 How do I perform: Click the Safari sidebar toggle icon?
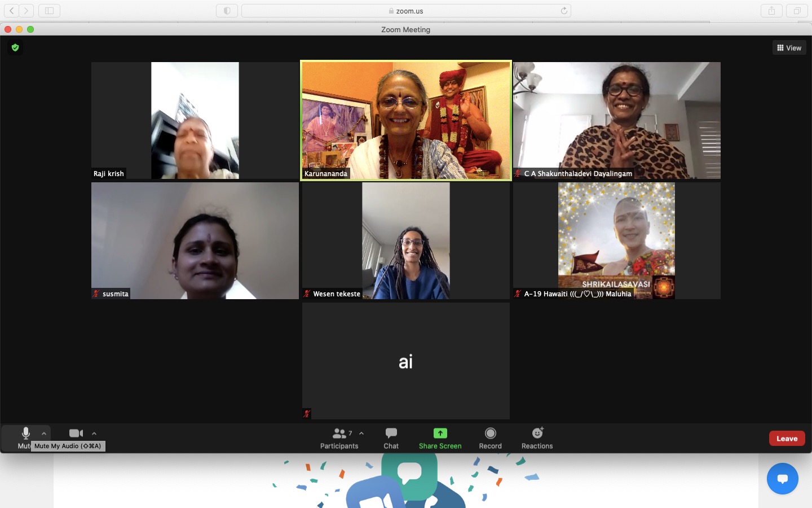pos(49,11)
